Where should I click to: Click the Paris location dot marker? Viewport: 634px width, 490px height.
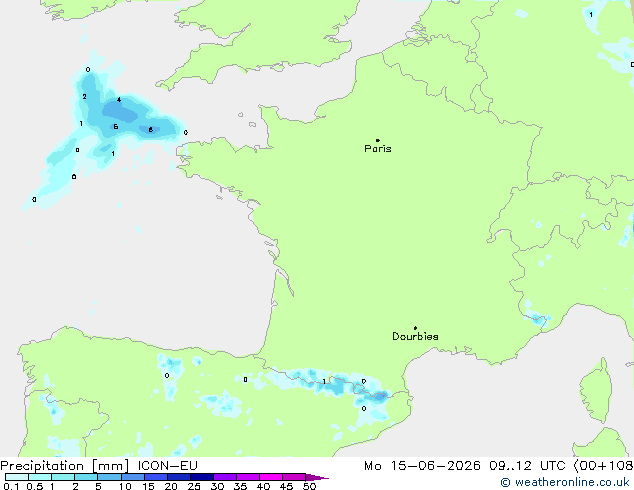(378, 140)
